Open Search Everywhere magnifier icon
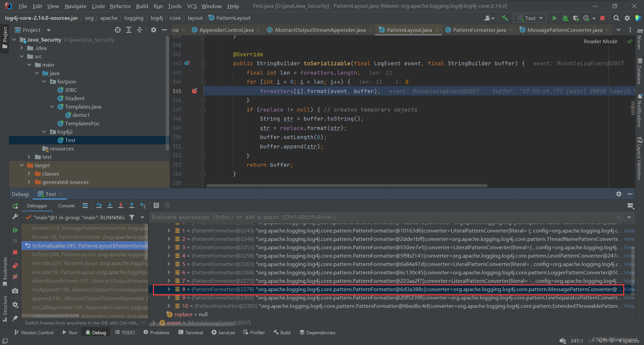Image resolution: width=644 pixels, height=345 pixels. pos(616,18)
